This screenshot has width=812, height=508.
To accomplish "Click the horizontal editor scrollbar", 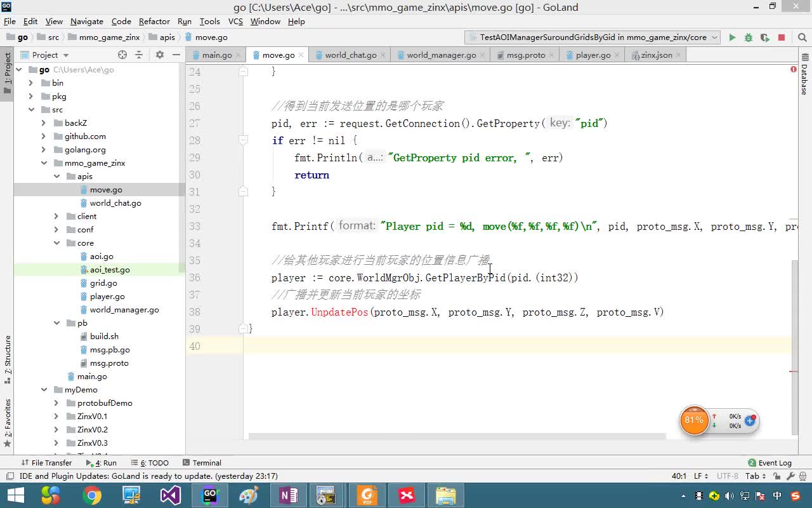I will tap(457, 436).
